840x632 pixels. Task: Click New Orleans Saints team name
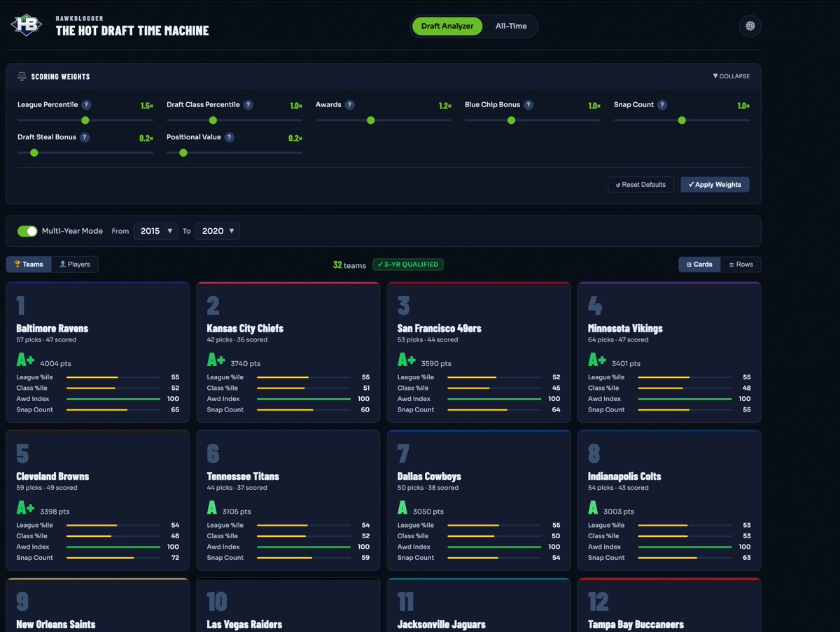pyautogui.click(x=56, y=624)
